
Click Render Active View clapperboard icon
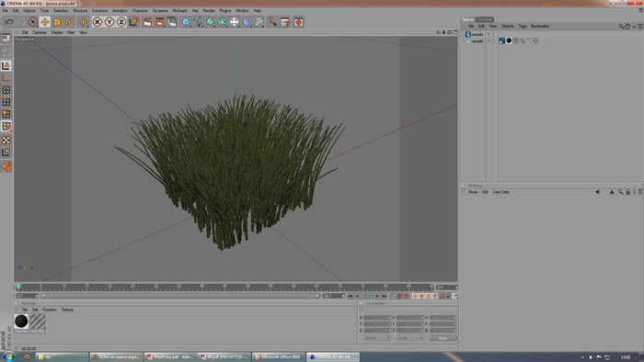click(x=147, y=22)
